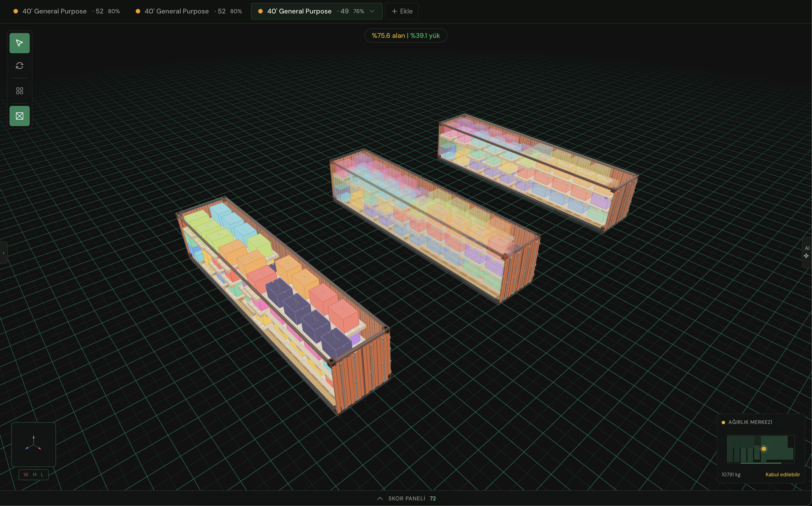The image size is (812, 506).
Task: Click the L dimension axis label
Action: (x=42, y=475)
